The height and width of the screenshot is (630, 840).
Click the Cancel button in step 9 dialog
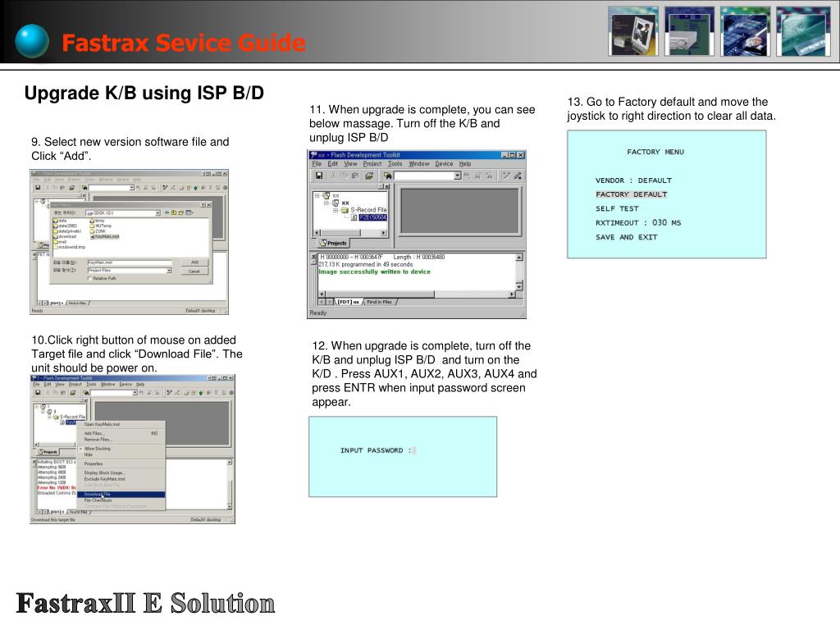194,271
